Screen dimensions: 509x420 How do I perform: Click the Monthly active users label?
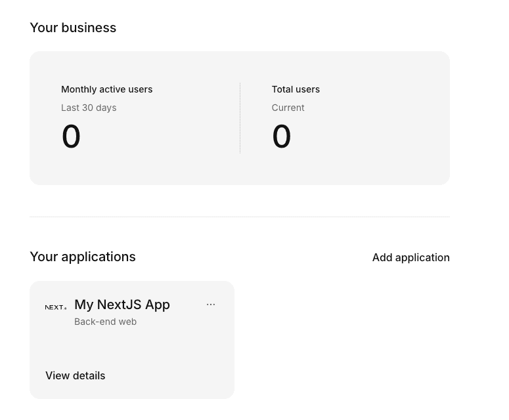tap(106, 89)
